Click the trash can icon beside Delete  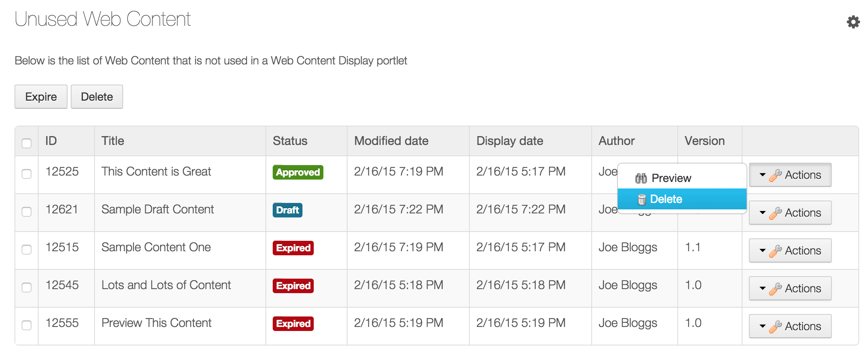(642, 199)
